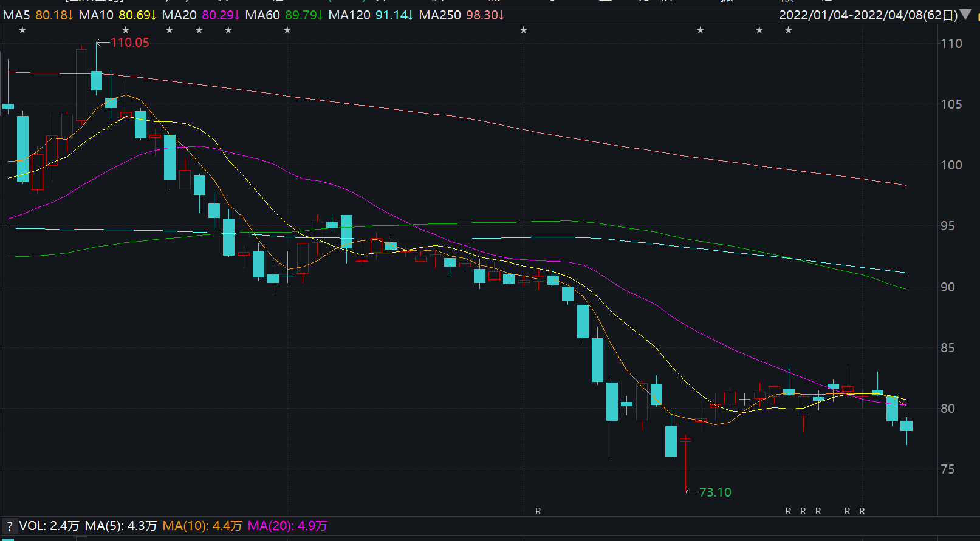Click the 2022/01/04-2022/04/08(62日) date range link
The width and height of the screenshot is (980, 541).
click(868, 15)
